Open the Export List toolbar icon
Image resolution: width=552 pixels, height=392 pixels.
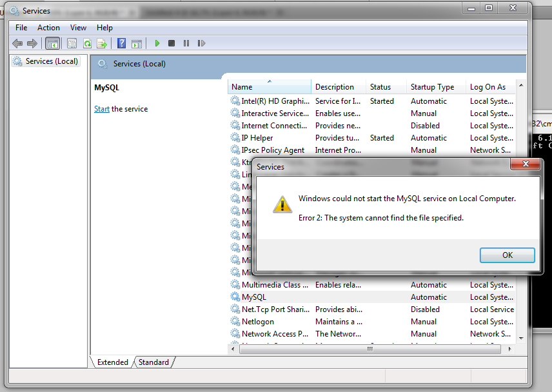click(x=103, y=43)
